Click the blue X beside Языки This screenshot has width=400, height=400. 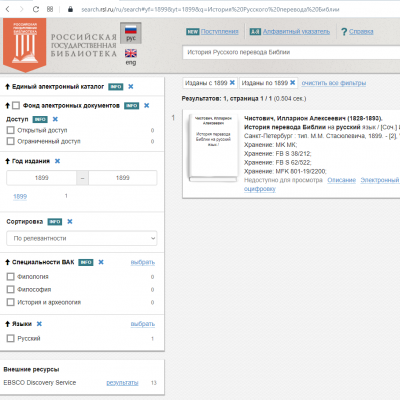[x=39, y=324]
